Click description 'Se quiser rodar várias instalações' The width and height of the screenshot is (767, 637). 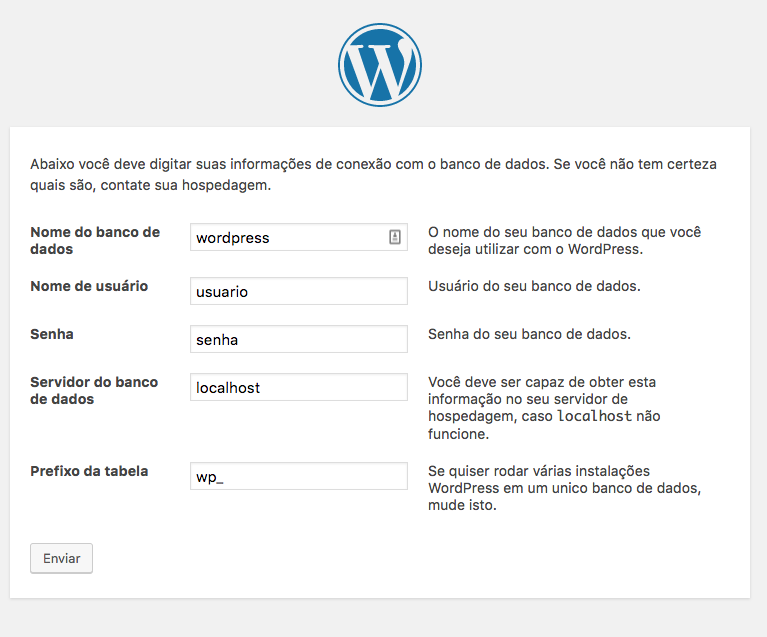pos(564,488)
